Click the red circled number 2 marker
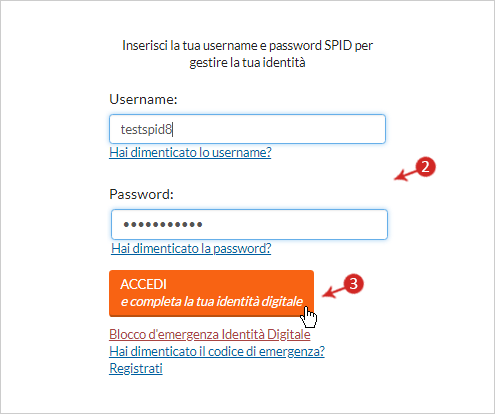The image size is (495, 414). point(425,167)
